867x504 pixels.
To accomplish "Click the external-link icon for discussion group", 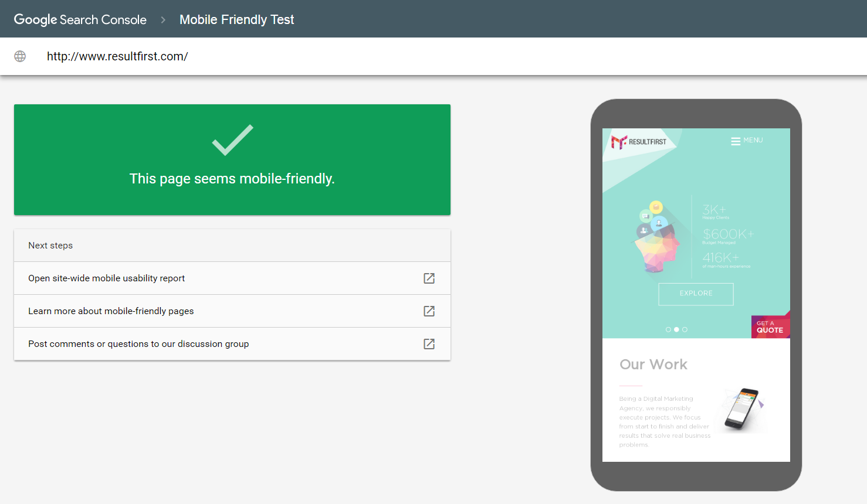I will click(429, 344).
